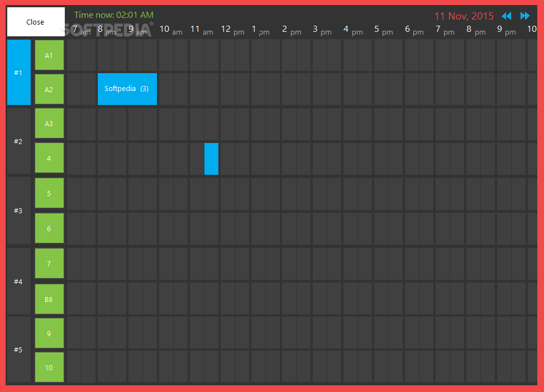The width and height of the screenshot is (544, 392).
Task: Select the green tile labeled 7
Action: tap(49, 264)
